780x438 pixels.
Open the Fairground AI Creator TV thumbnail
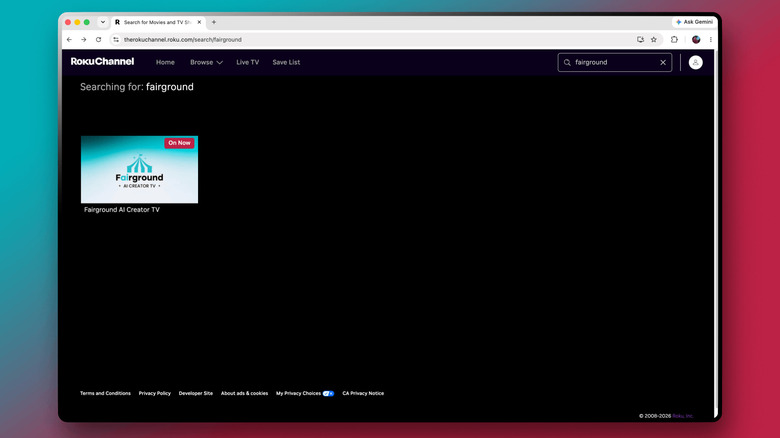coord(139,169)
